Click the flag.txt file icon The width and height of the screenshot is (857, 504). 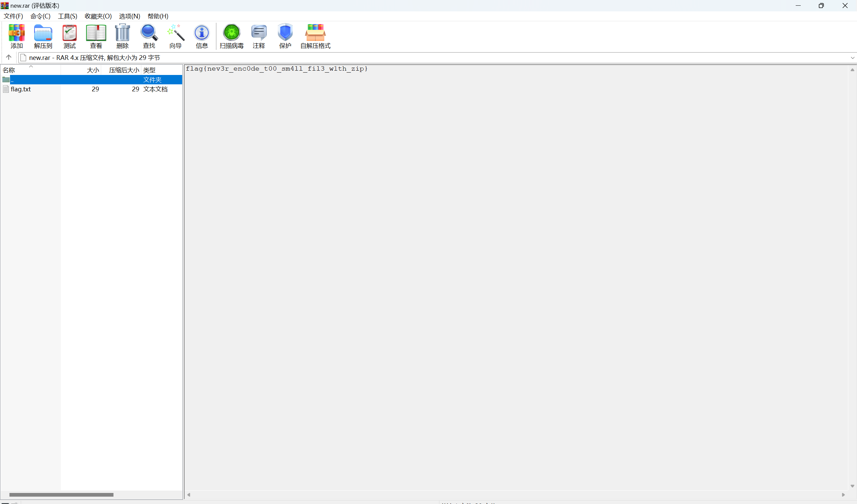pos(6,89)
